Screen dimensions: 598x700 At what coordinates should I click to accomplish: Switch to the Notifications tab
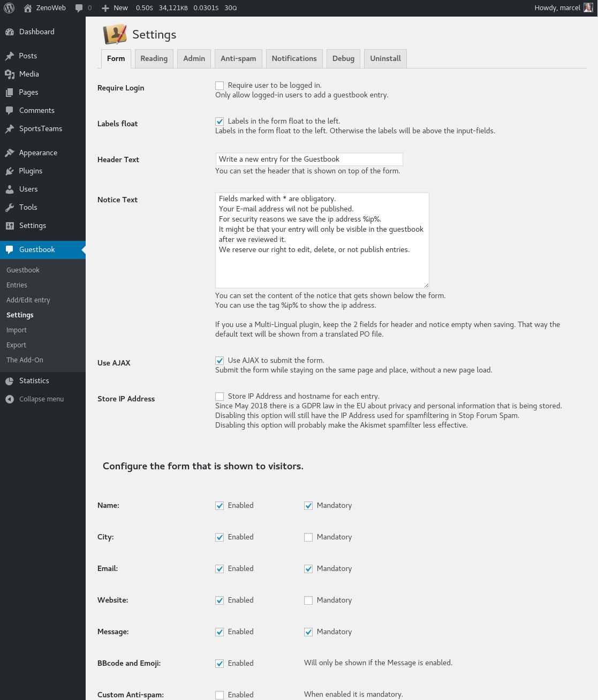pos(294,59)
